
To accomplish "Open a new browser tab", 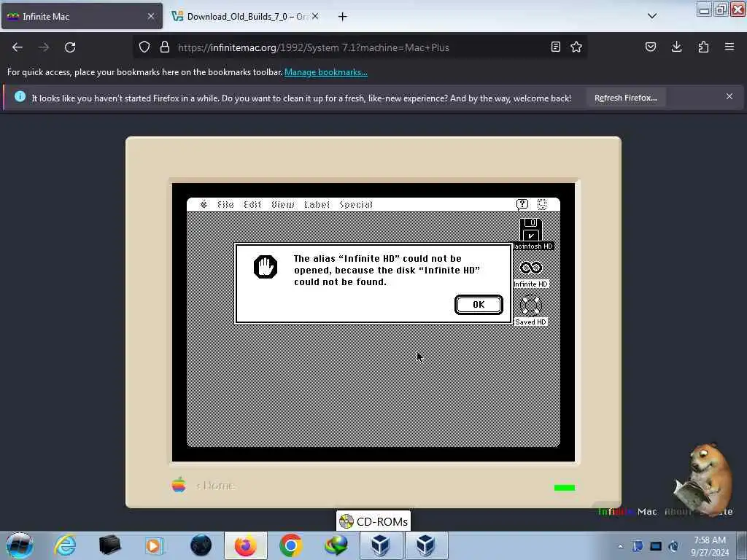I will pos(343,17).
